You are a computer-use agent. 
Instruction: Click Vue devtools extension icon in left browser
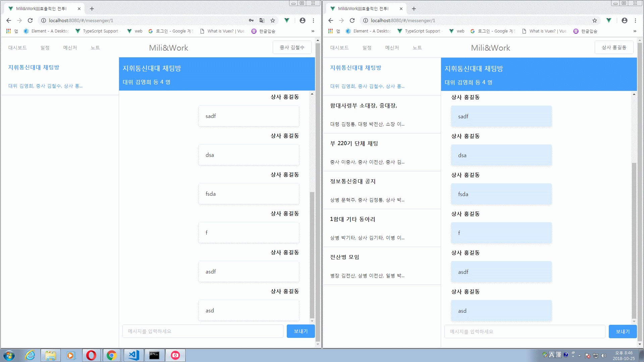pos(287,20)
